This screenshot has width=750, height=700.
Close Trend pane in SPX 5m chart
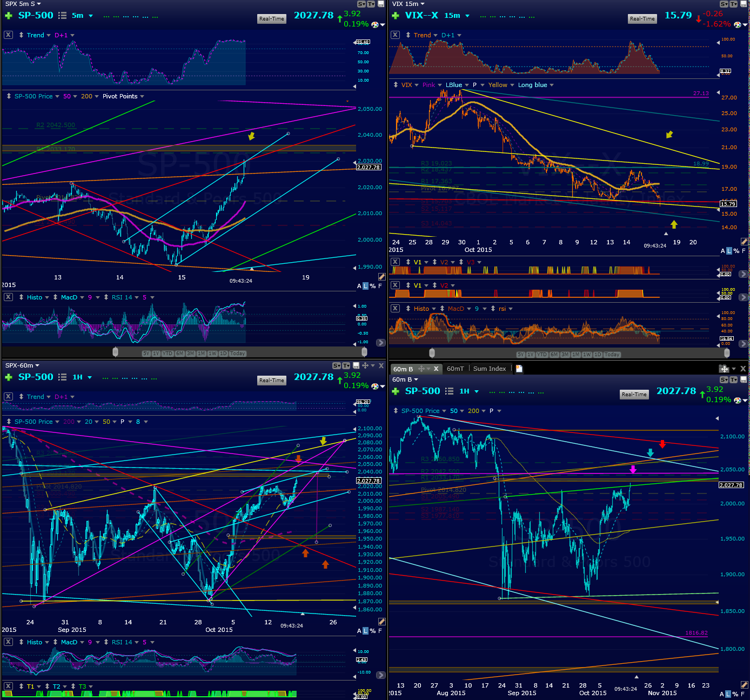pyautogui.click(x=8, y=35)
